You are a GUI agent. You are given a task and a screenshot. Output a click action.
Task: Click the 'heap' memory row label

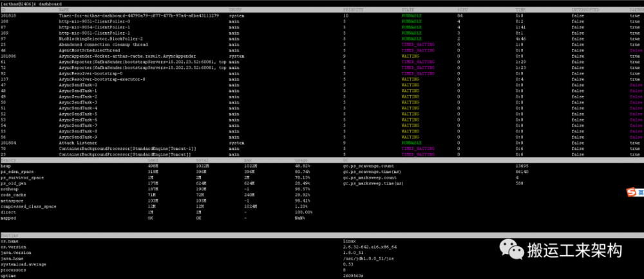(6, 166)
